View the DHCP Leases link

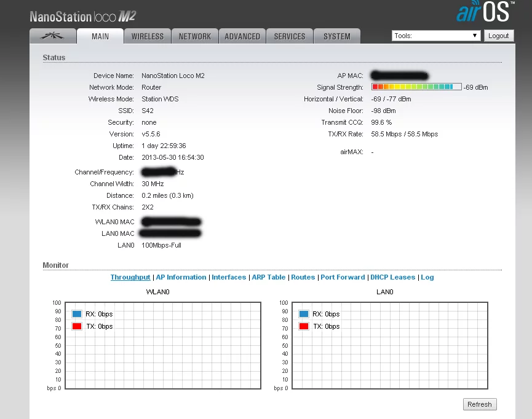click(x=392, y=277)
